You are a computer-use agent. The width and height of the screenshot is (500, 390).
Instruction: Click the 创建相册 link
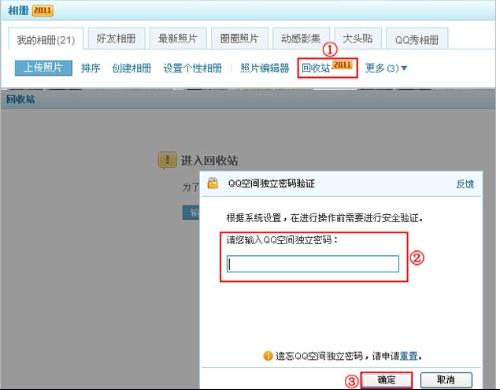point(132,68)
